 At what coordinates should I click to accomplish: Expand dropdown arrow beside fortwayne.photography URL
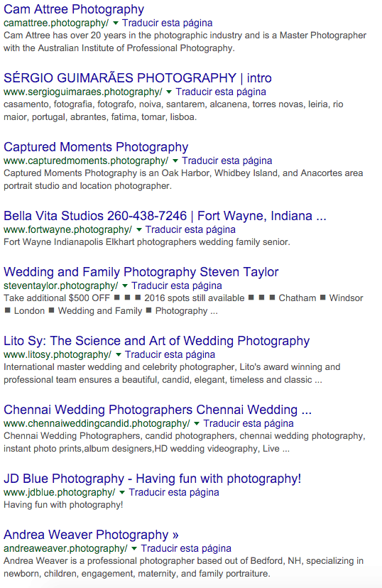[x=138, y=229]
